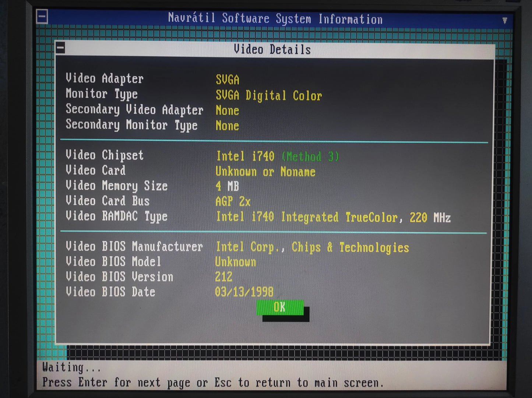Select the 'Video Adapter' label

pyautogui.click(x=105, y=78)
